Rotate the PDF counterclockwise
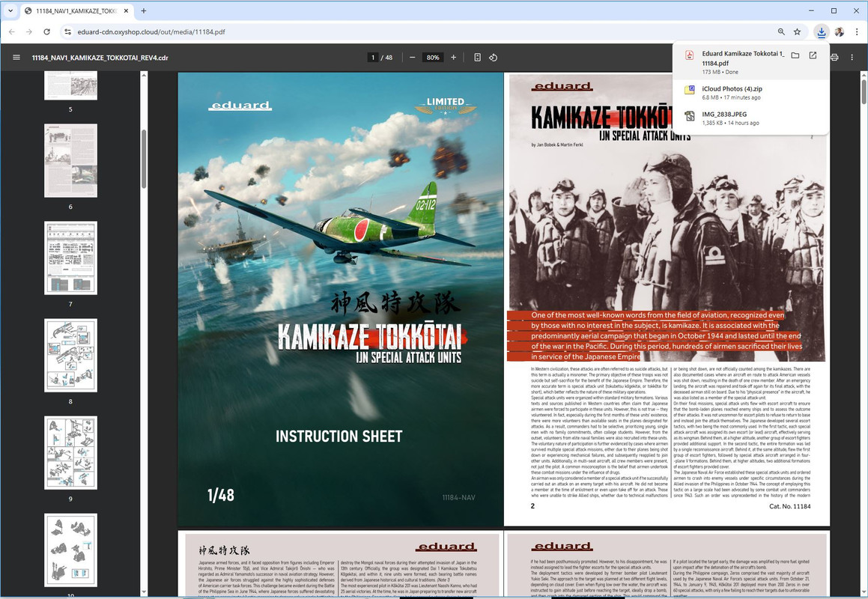 pyautogui.click(x=494, y=57)
